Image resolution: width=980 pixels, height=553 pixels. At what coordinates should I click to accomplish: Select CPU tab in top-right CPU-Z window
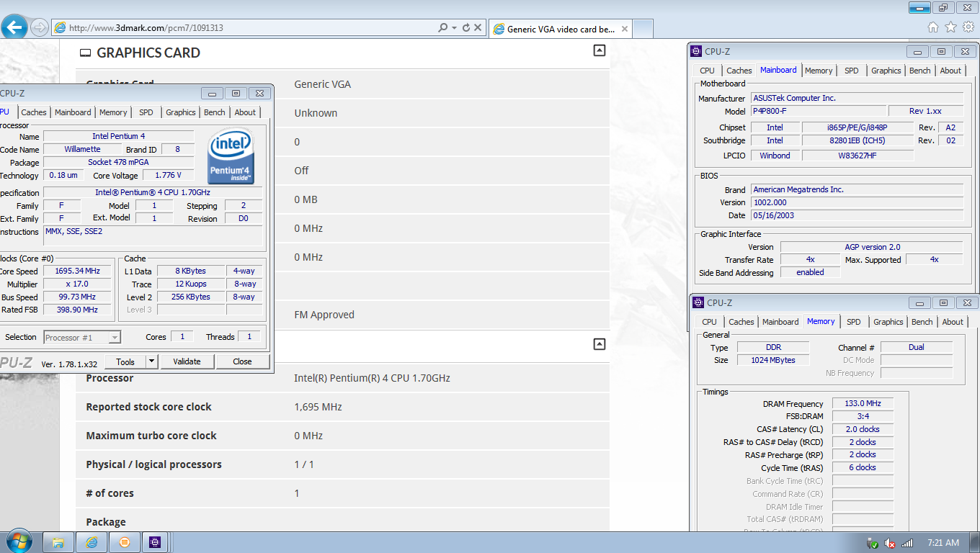[x=708, y=71]
